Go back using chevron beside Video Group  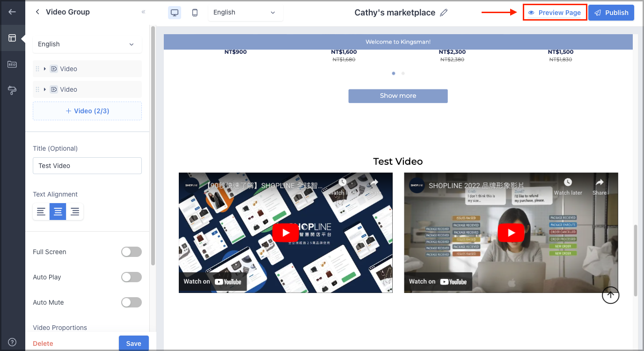(x=37, y=12)
